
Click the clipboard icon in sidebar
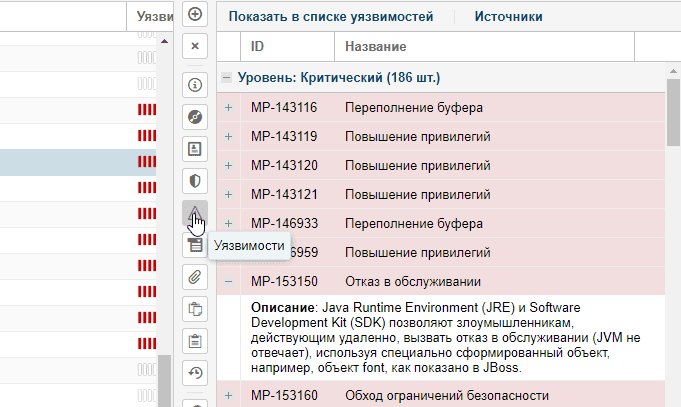195,341
